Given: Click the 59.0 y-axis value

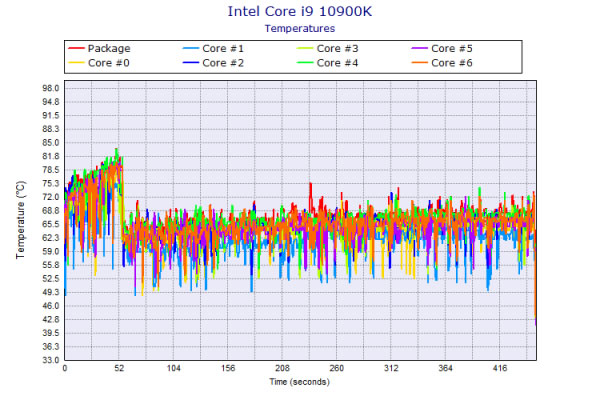Looking at the screenshot, I should [x=51, y=251].
